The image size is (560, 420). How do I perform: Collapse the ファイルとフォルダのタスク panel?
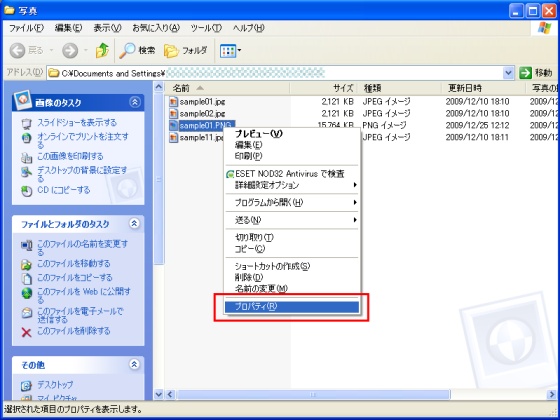(135, 224)
